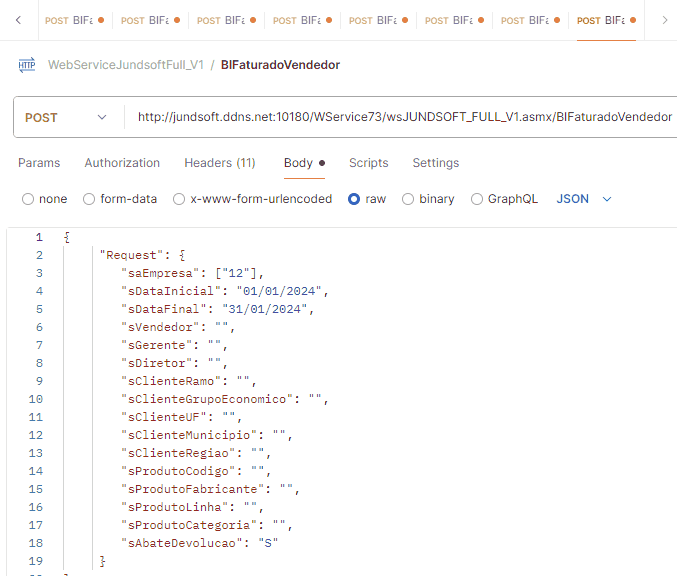Select GraphQL body type
The image size is (677, 576).
[477, 199]
